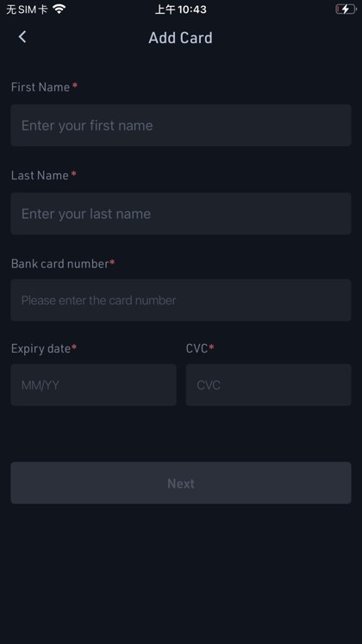Tap the red asterisk beside CVC label
This screenshot has width=362, height=644.
211,347
